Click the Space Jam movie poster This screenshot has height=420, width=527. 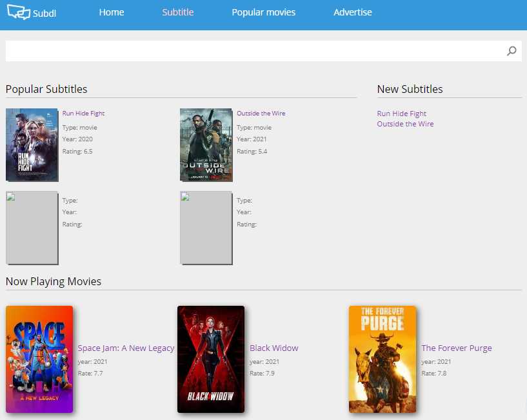tap(39, 359)
